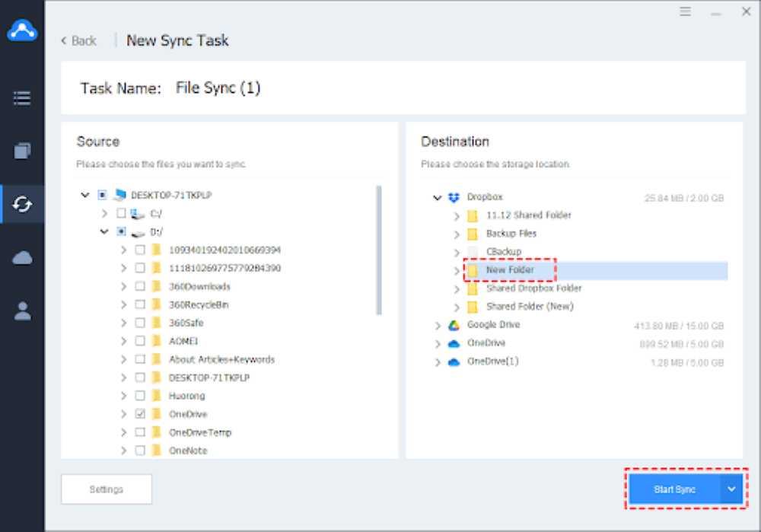Check the C:/ drive checkbox

pos(121,213)
